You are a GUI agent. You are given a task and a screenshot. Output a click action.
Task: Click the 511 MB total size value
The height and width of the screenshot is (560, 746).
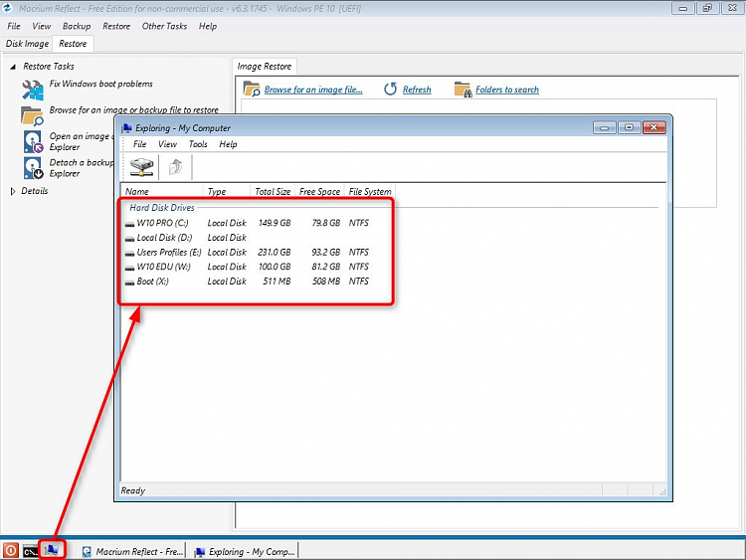(277, 281)
